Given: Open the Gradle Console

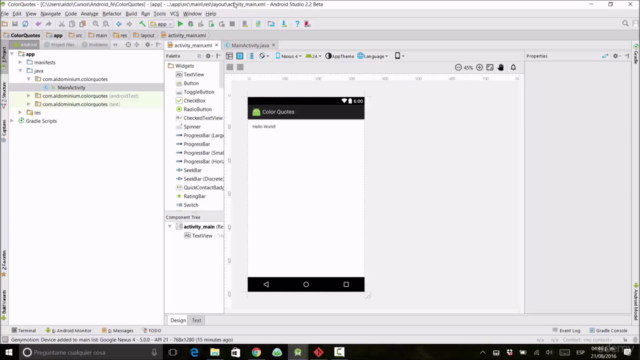Looking at the screenshot, I should (608, 331).
